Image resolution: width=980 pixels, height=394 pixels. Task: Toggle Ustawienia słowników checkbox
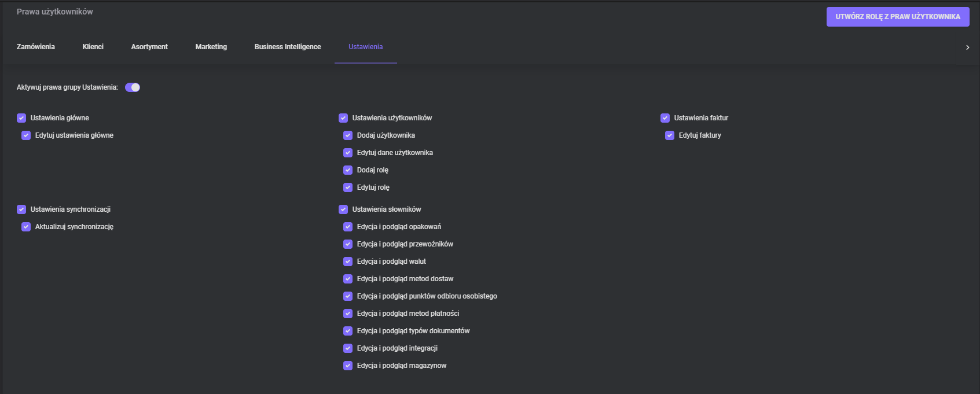[x=343, y=209]
